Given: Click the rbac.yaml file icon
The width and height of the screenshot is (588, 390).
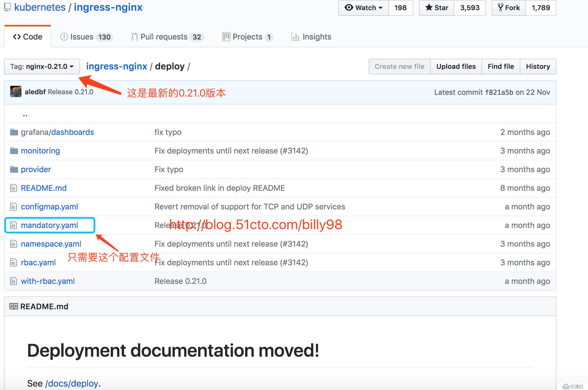Looking at the screenshot, I should tap(13, 262).
